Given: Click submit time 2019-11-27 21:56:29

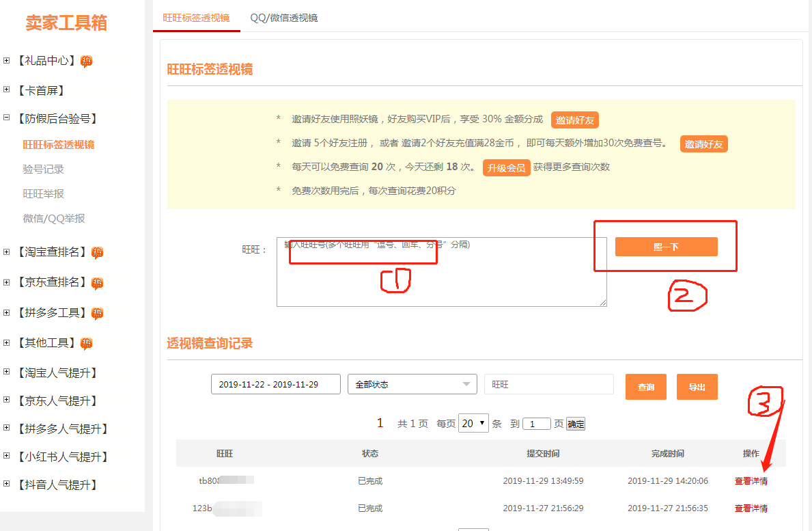Looking at the screenshot, I should click(543, 508).
